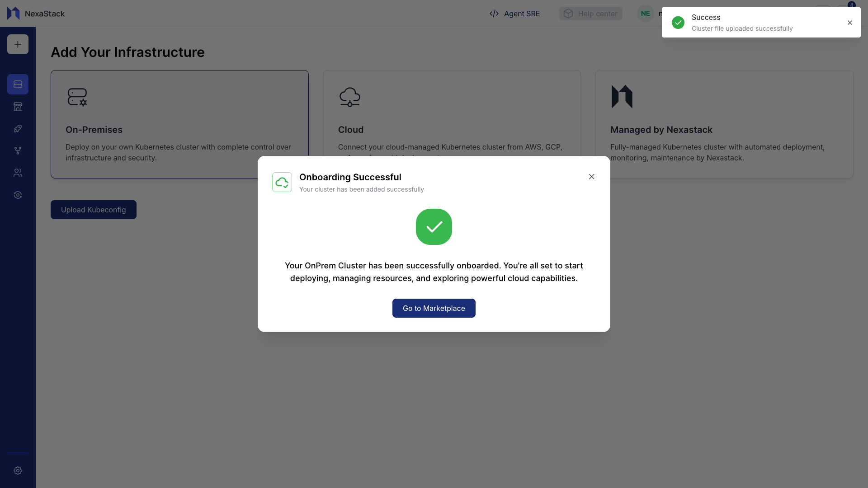Open the infrastructure server icon in sidebar
The height and width of the screenshot is (488, 868).
(x=18, y=84)
